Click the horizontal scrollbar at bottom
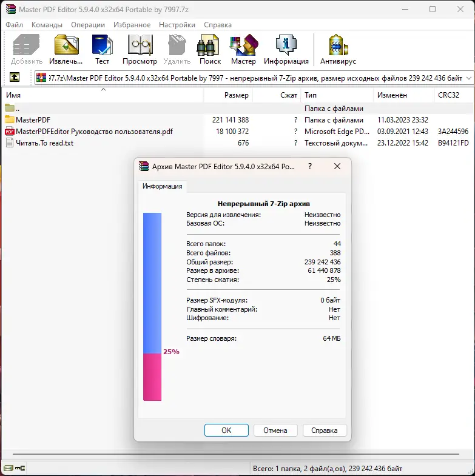The image size is (475, 476). pyautogui.click(x=235, y=454)
